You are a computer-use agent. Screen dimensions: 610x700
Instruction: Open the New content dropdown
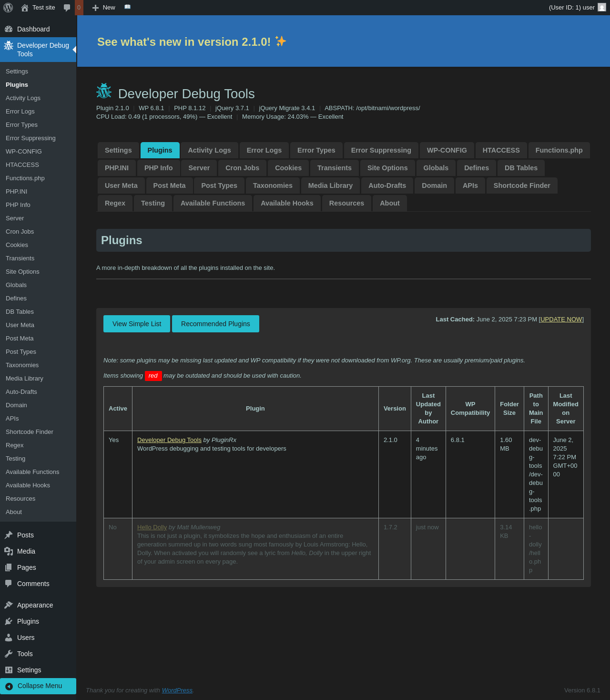tap(104, 8)
